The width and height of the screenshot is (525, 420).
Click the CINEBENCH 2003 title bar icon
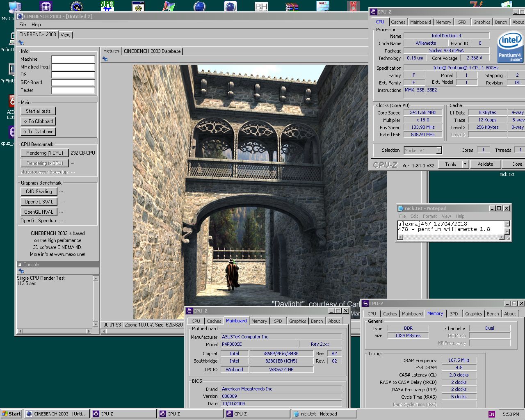(20, 16)
